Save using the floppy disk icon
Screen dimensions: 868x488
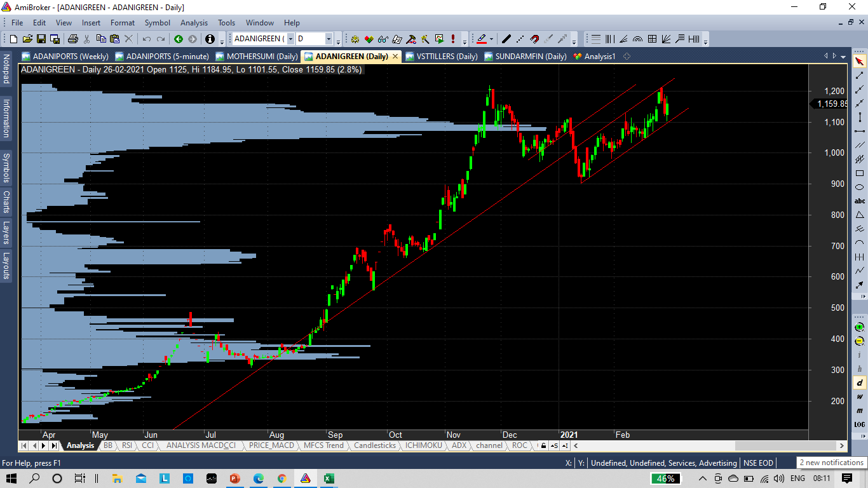coord(41,39)
